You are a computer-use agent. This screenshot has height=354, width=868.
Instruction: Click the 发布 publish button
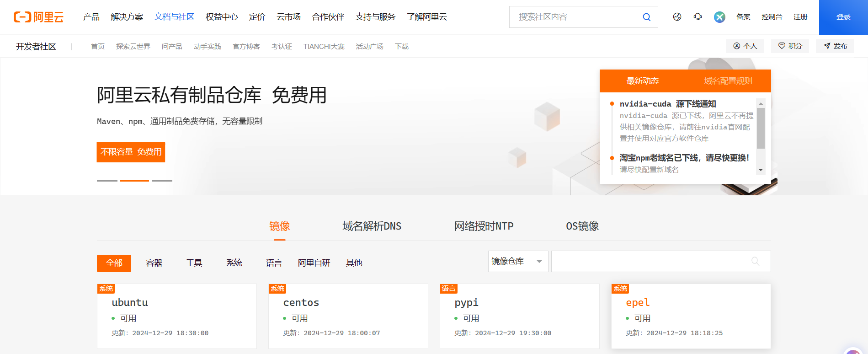tap(835, 46)
